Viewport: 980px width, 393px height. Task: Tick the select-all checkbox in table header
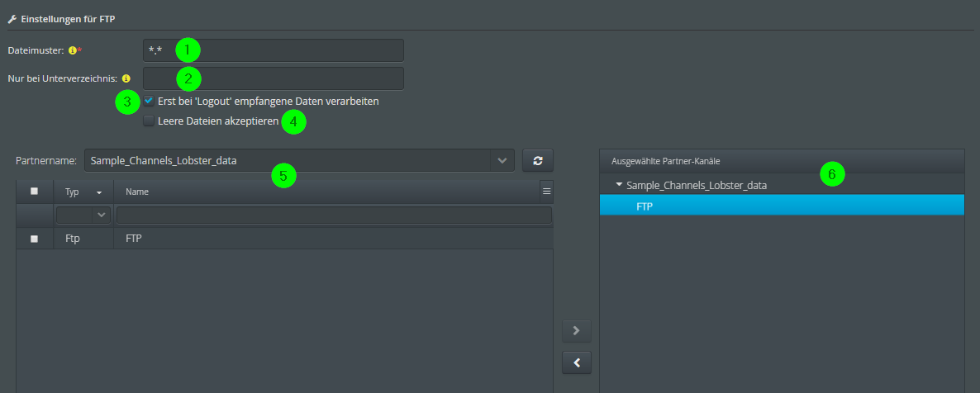click(x=35, y=192)
